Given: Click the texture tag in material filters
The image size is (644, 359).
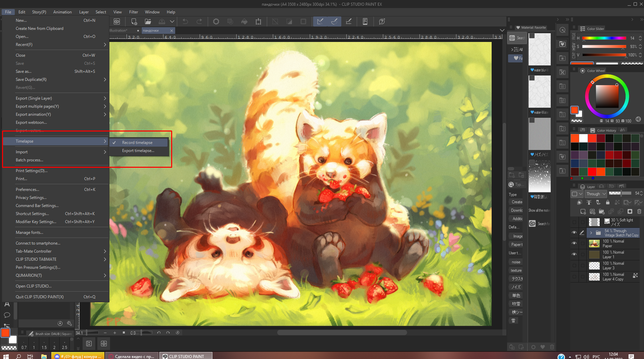Looking at the screenshot, I should (x=516, y=270).
